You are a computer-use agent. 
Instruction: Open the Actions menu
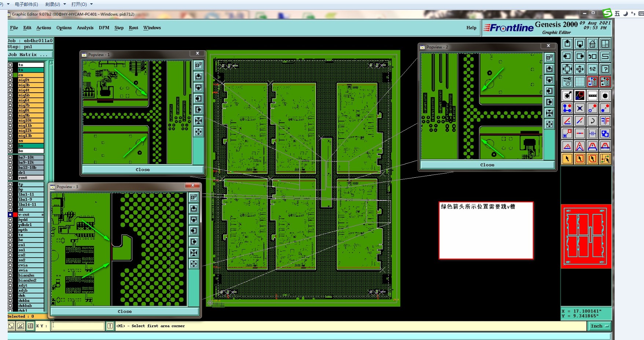(44, 28)
